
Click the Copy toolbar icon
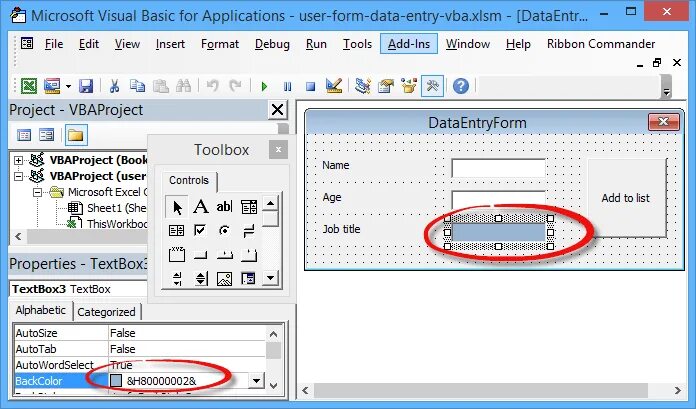pyautogui.click(x=137, y=85)
